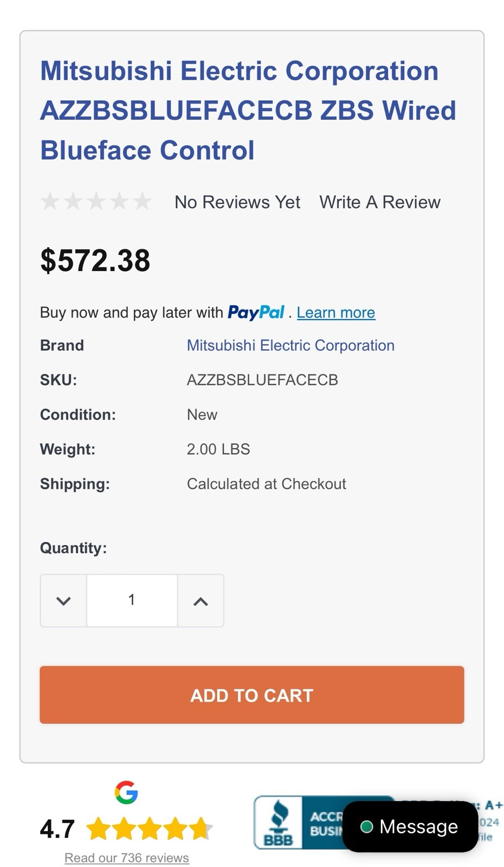Click the quantity input field
This screenshot has height=867, width=504.
click(132, 600)
